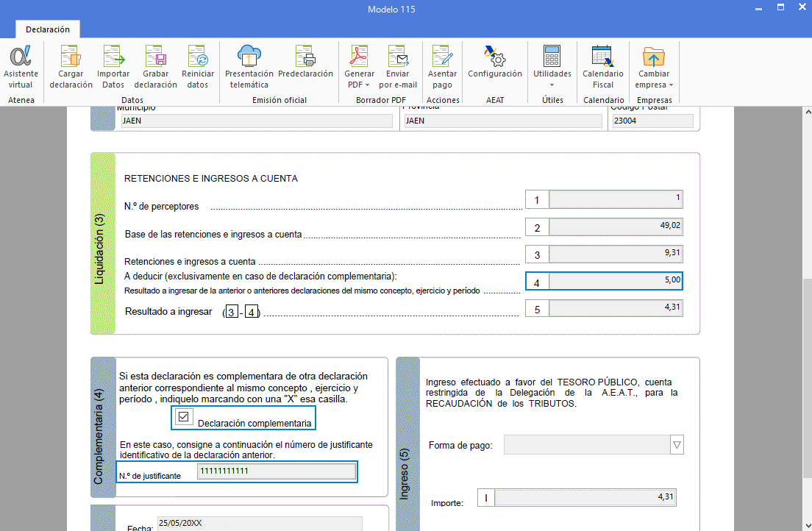The height and width of the screenshot is (531, 812).
Task: Select the Enviar por e-mail icon
Action: (398, 66)
